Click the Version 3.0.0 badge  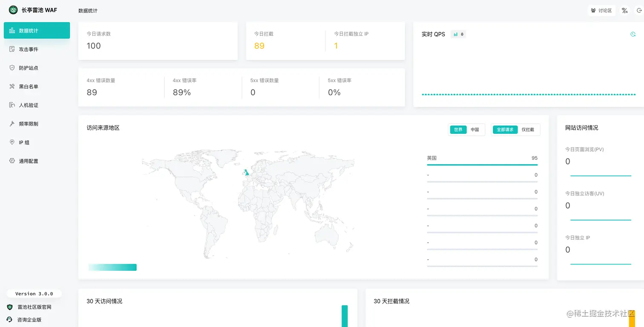[34, 294]
